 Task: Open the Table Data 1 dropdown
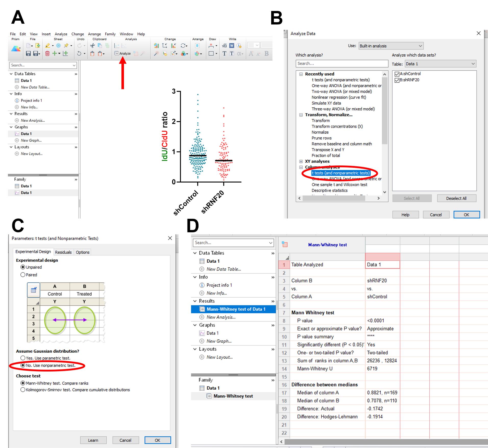440,64
